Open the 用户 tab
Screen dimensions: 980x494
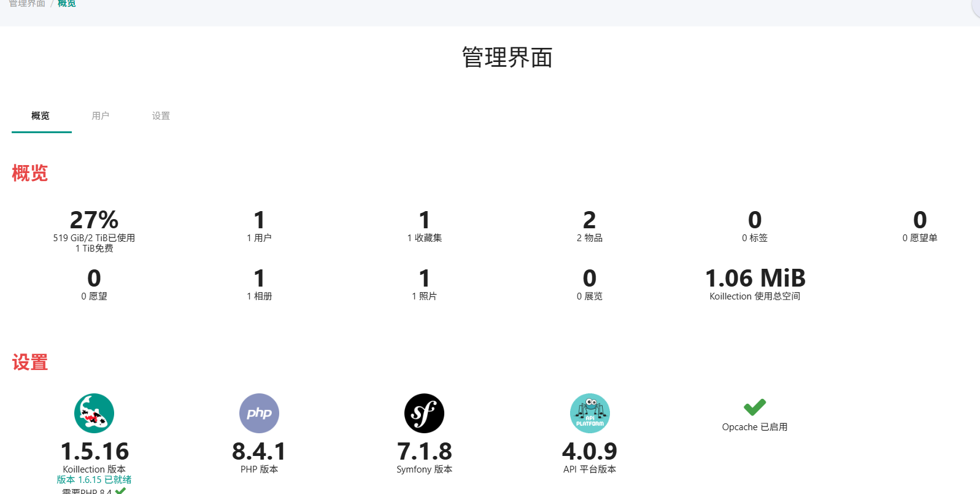point(101,116)
